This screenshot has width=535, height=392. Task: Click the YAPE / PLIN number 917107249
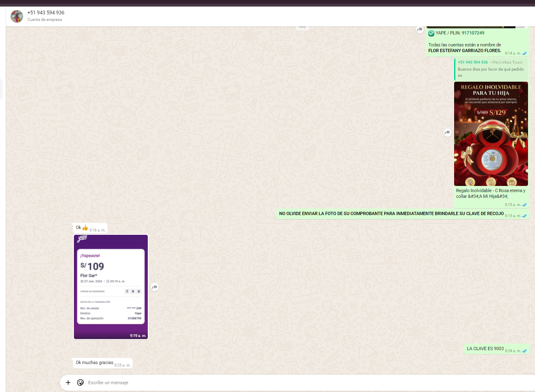(473, 33)
